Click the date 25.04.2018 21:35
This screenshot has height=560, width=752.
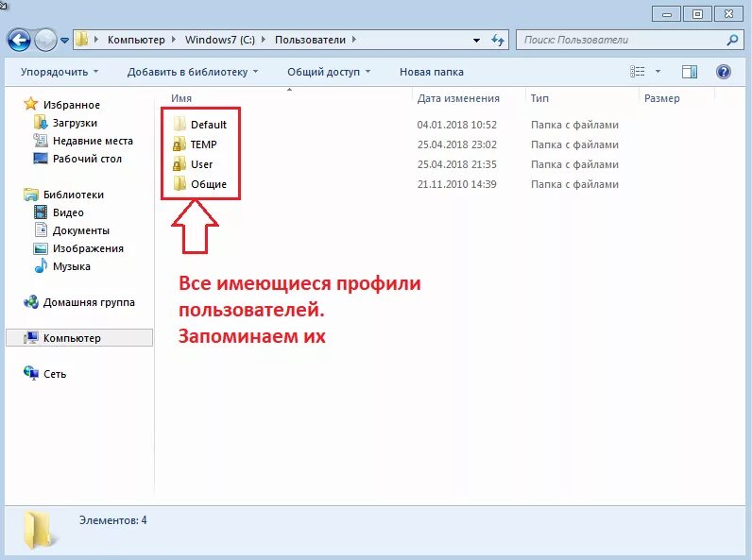pos(457,164)
